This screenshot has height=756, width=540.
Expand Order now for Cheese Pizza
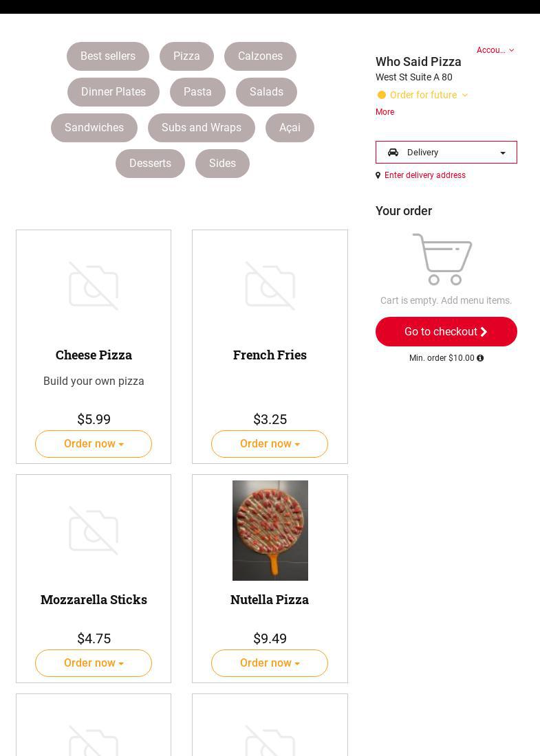coord(94,444)
